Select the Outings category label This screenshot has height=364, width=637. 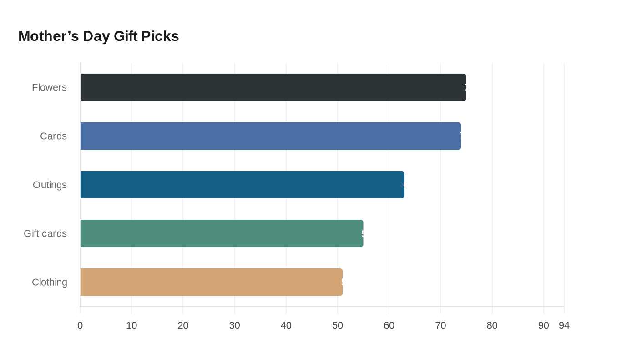(x=50, y=185)
